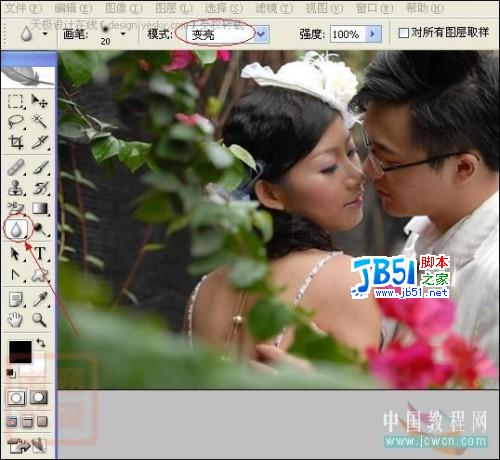Select the Zoom magnifier tool
This screenshot has width=500, height=460.
(x=39, y=320)
